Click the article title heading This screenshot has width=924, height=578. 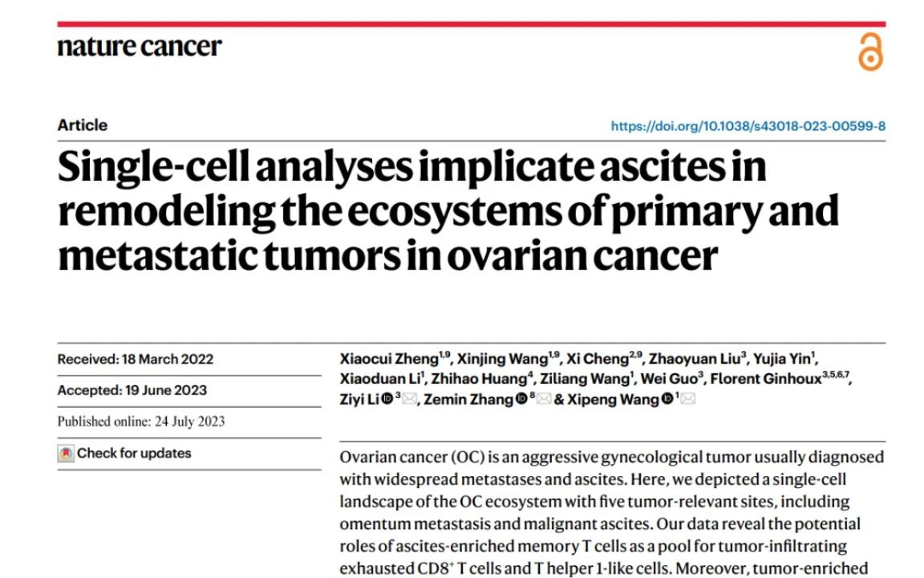point(448,210)
